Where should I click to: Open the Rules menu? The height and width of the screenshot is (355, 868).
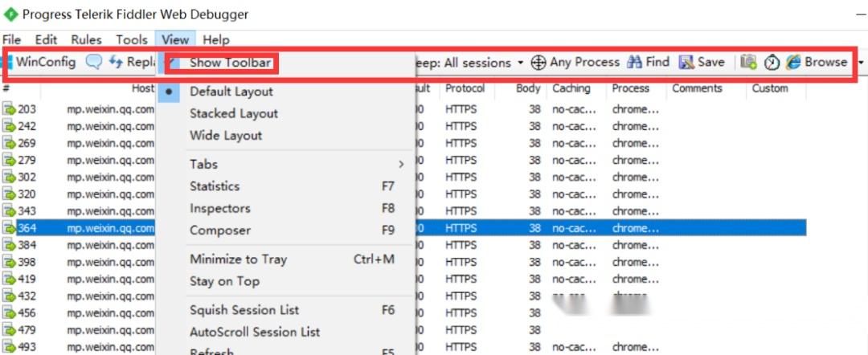(x=86, y=40)
